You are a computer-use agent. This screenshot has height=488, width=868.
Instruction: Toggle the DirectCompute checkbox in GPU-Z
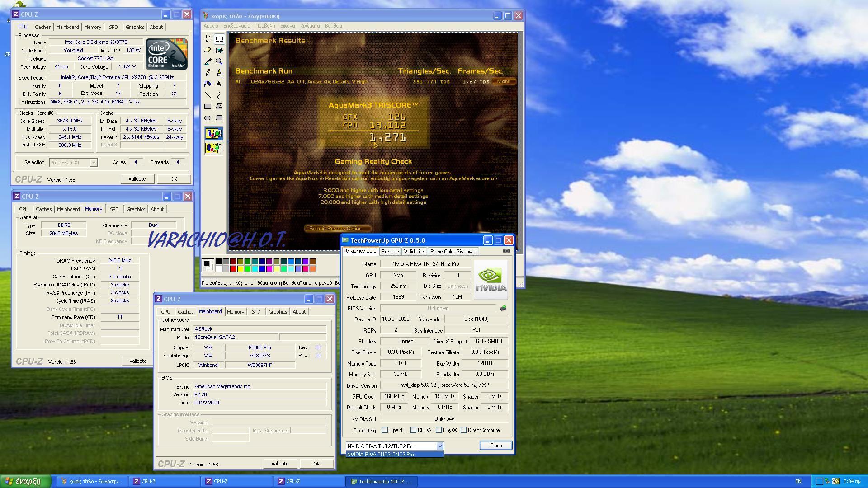(x=464, y=430)
